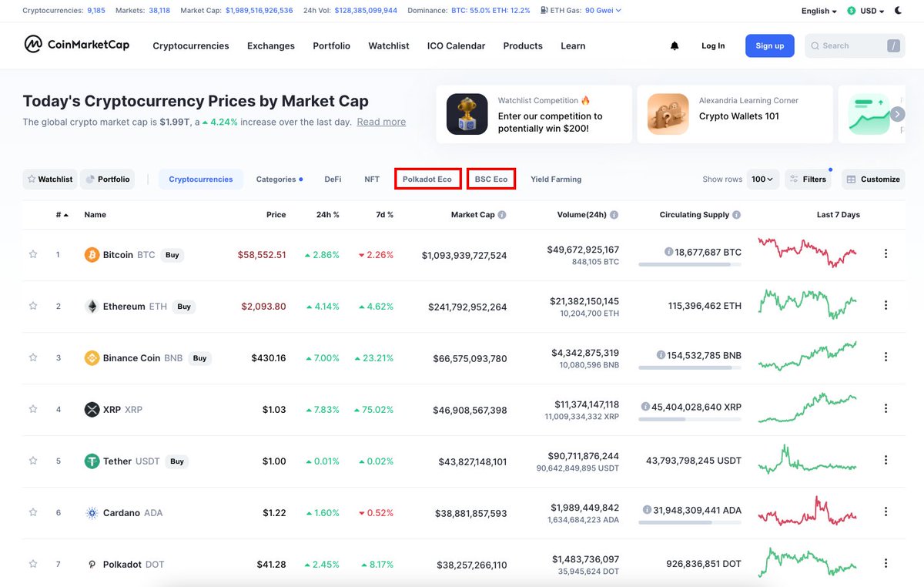
Task: Switch to the Polkadot Eco tab
Action: [x=427, y=179]
